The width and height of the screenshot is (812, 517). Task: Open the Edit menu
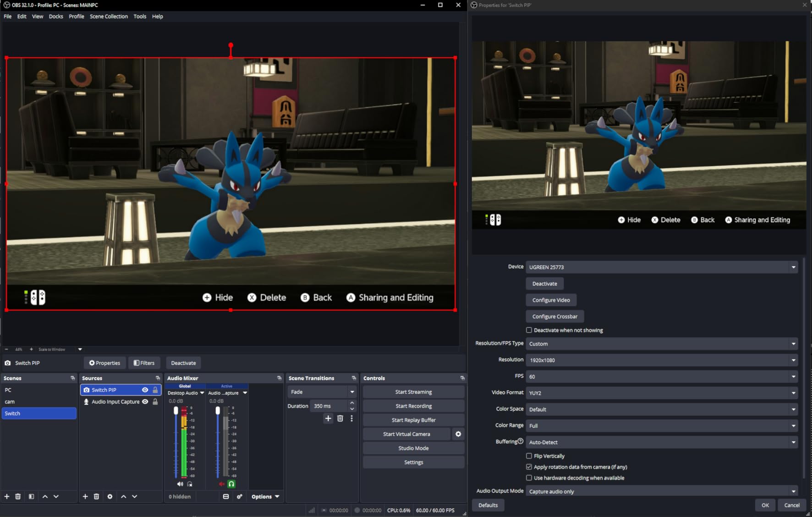(x=22, y=16)
